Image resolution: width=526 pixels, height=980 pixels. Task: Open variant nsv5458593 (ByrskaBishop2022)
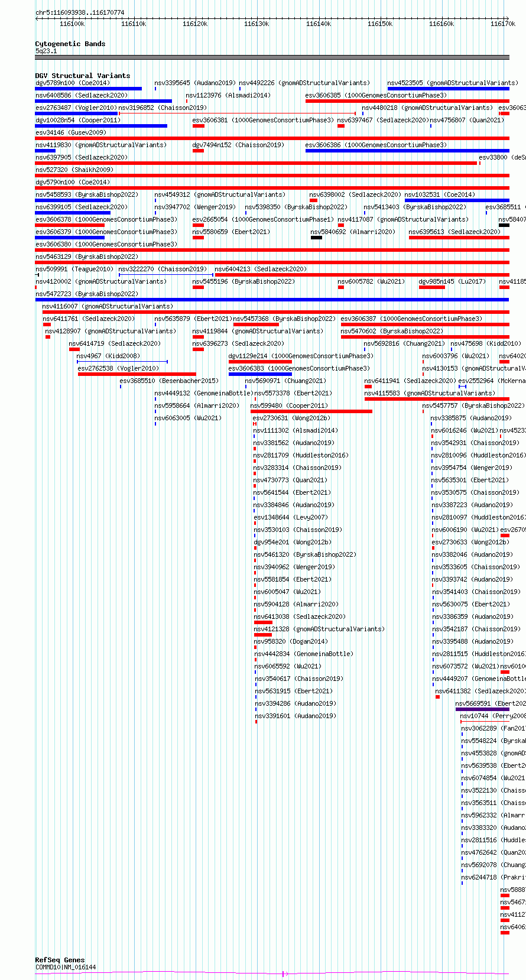tap(87, 194)
